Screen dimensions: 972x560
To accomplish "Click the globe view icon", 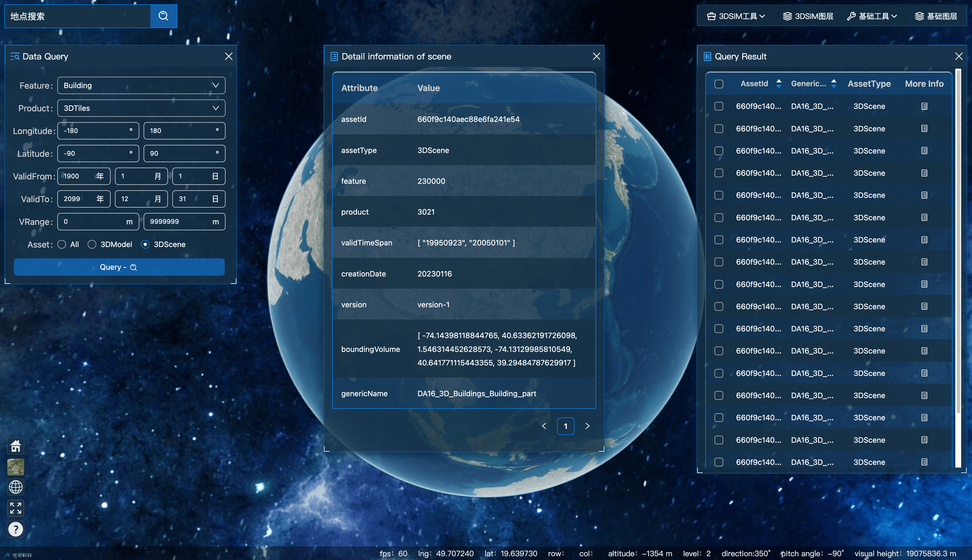I will pos(16,487).
